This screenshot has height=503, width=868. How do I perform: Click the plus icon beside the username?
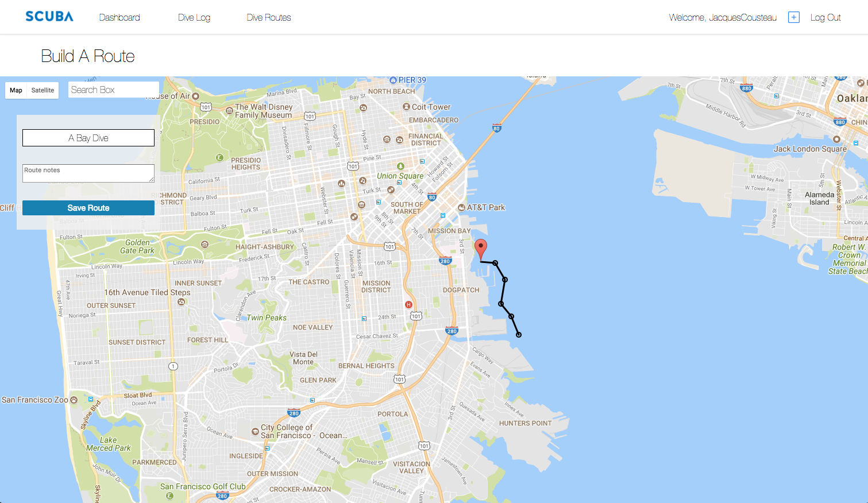pos(793,17)
